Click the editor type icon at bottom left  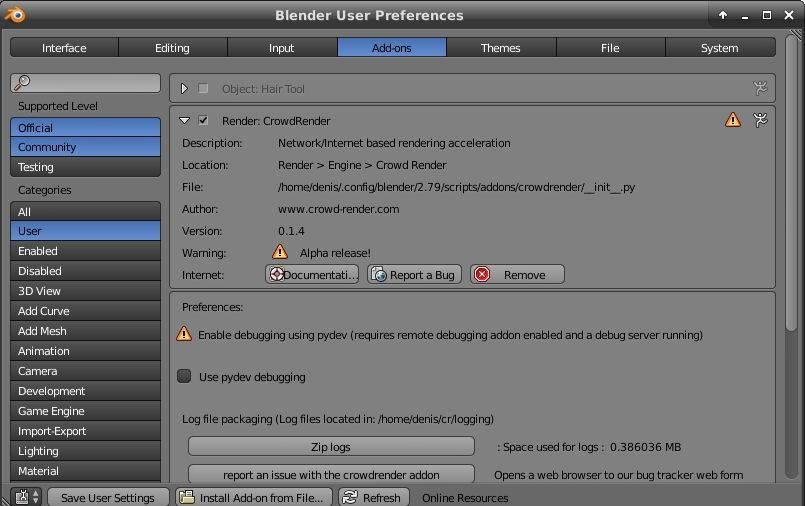pyautogui.click(x=22, y=497)
